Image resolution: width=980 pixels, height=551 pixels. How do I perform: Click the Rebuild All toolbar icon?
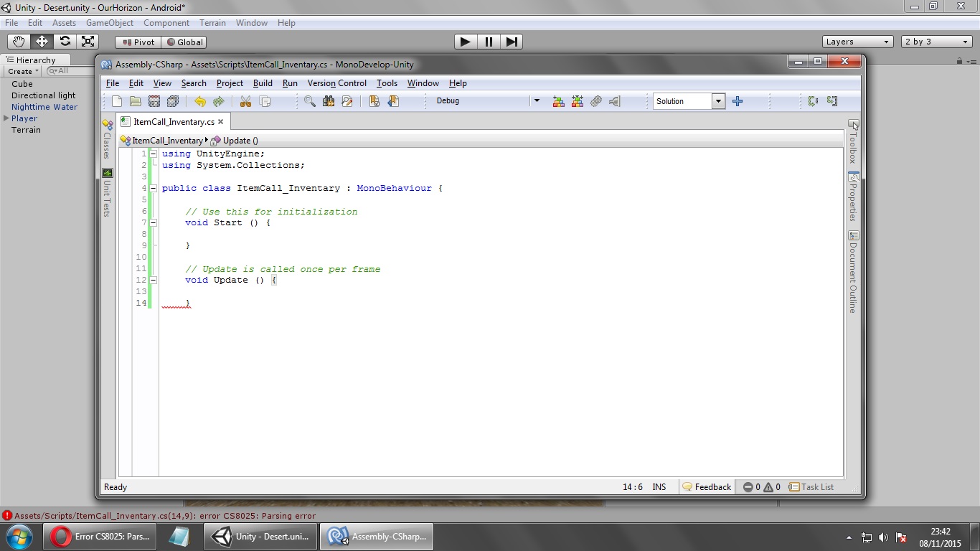578,101
